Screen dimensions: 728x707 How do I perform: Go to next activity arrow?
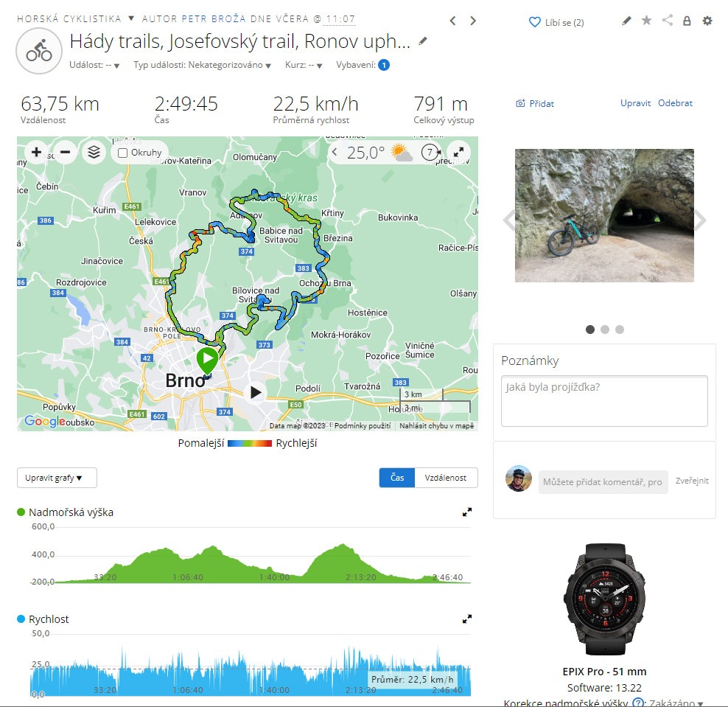473,21
